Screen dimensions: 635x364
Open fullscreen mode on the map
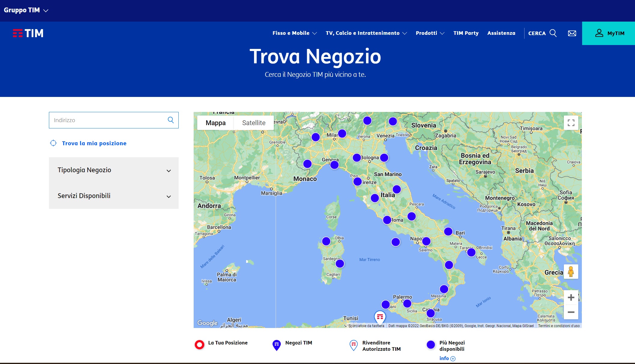pos(571,122)
